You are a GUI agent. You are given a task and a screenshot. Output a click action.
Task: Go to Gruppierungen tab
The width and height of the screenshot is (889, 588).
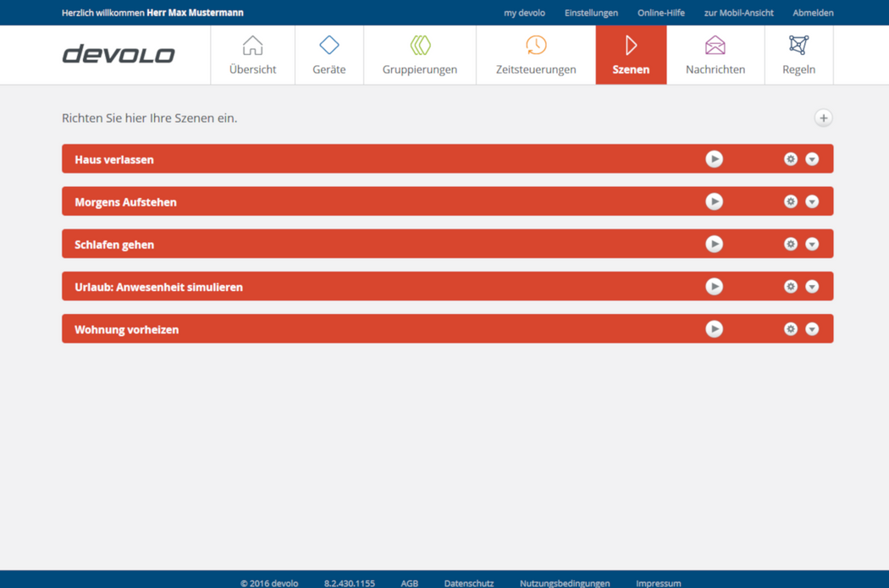tap(419, 55)
